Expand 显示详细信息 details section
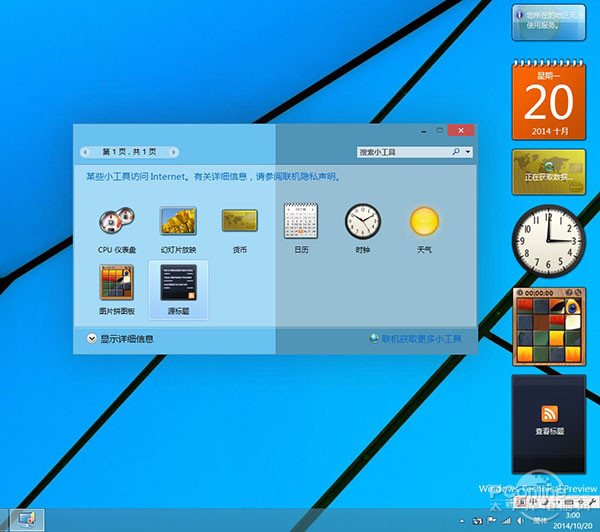 point(92,339)
